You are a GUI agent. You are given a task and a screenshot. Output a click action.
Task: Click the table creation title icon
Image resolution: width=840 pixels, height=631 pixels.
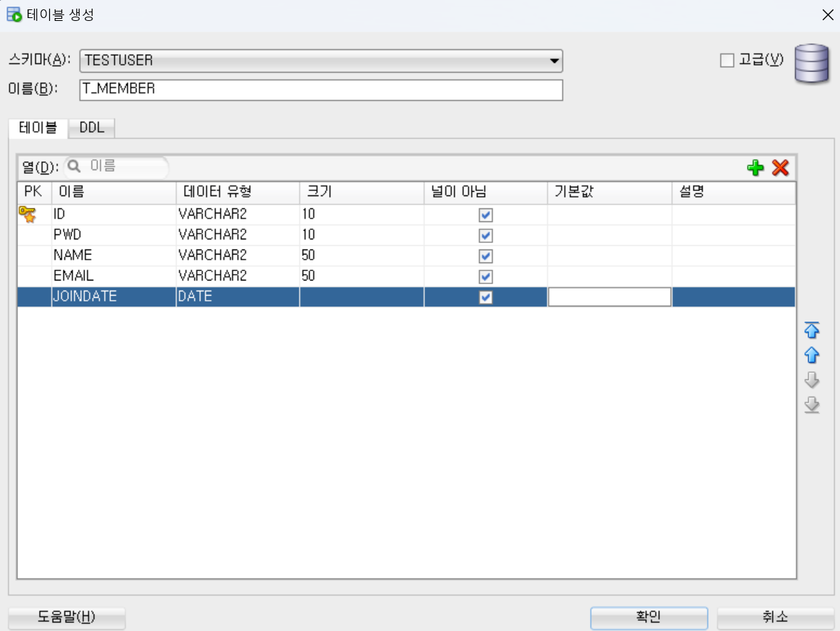[x=14, y=14]
